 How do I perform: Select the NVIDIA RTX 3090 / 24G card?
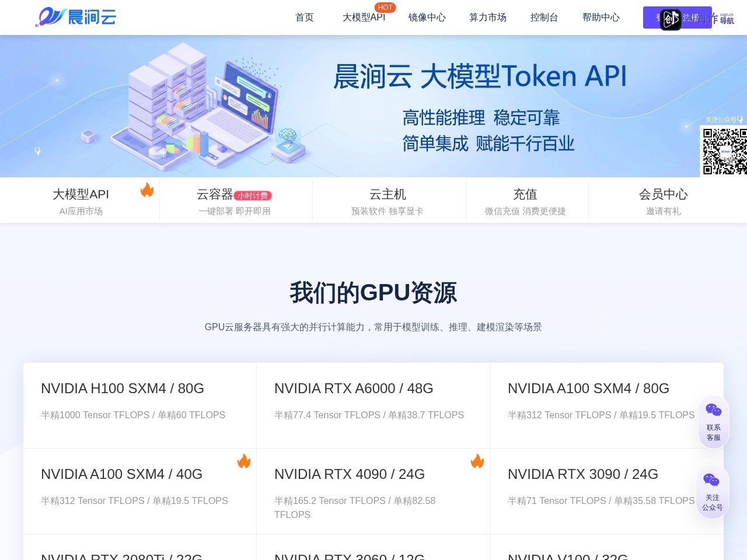coord(607,491)
